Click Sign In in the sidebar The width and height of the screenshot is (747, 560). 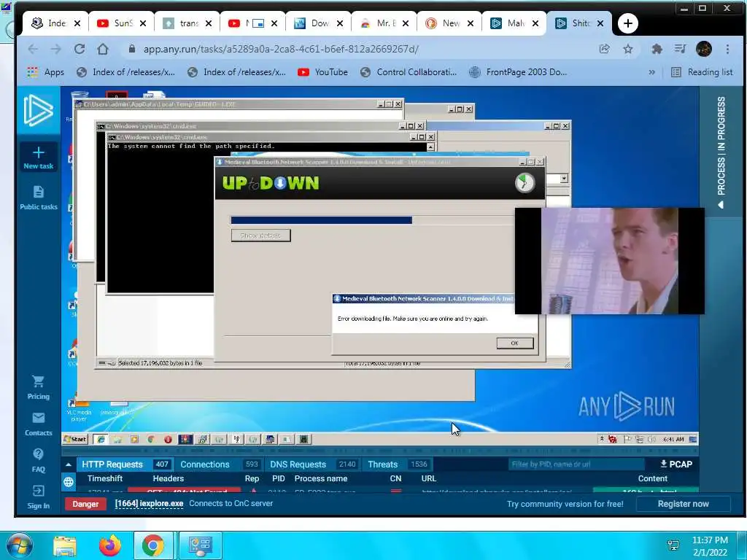[x=39, y=497]
